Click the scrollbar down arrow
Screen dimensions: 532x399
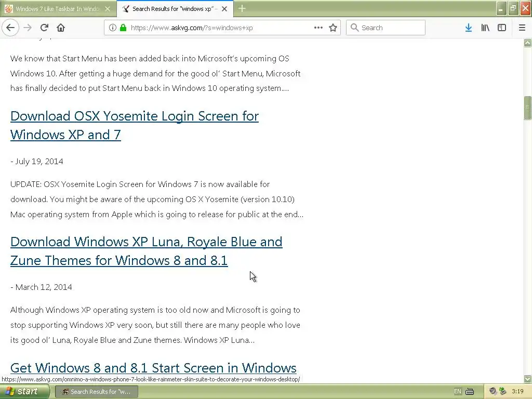[528, 379]
